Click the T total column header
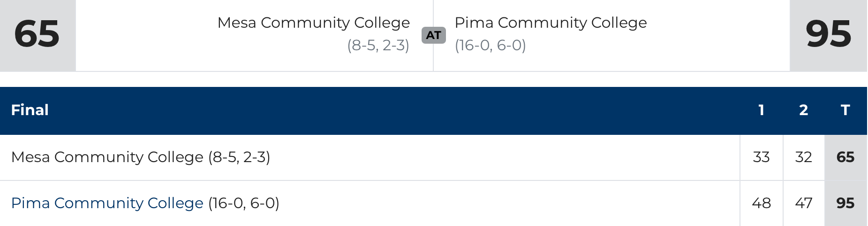This screenshot has height=226, width=868. (x=845, y=110)
